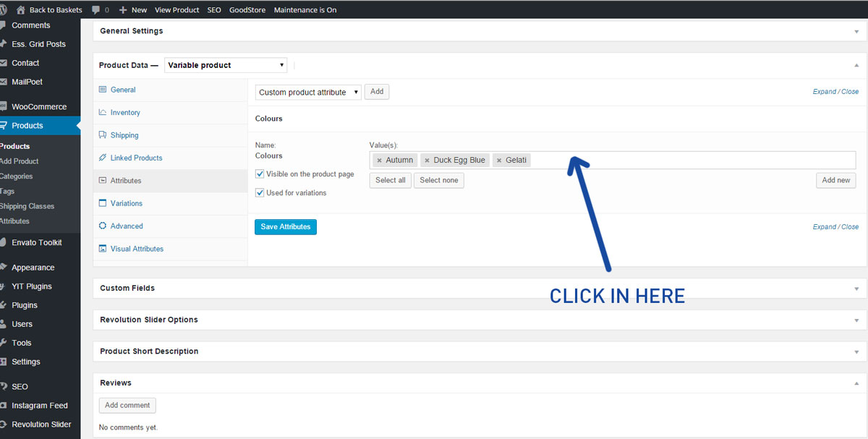
Task: Open the Variations tab
Action: [x=126, y=203]
